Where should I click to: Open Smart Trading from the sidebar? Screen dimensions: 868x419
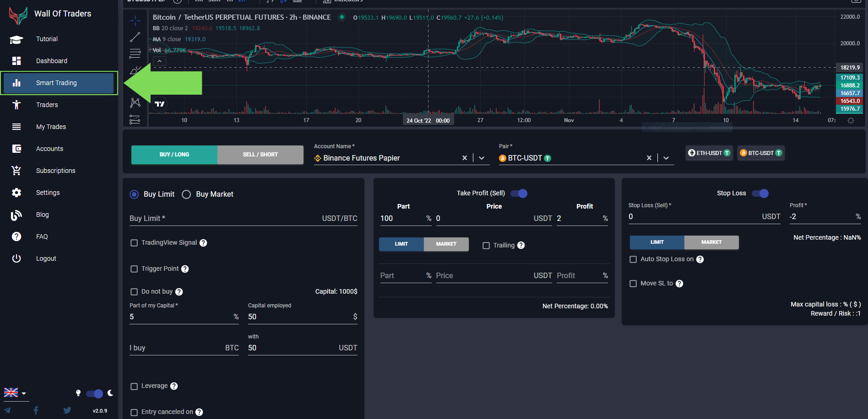click(56, 83)
